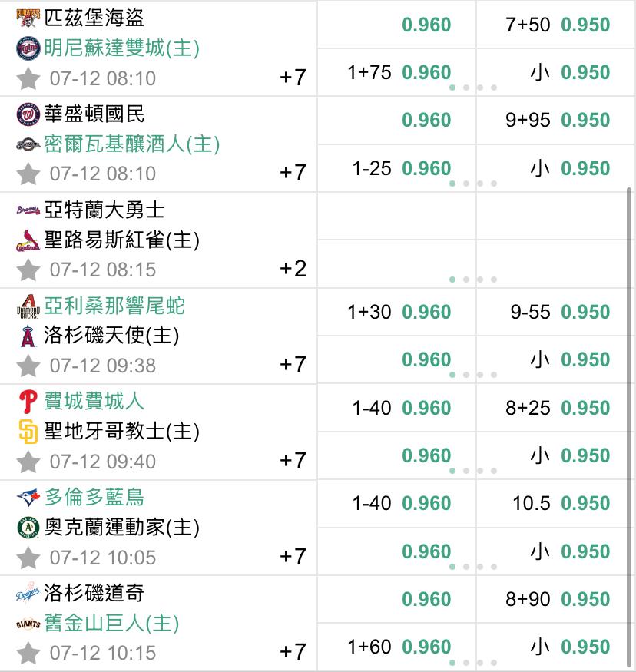Star the 07-12 10:15 Dodgers game

(28, 654)
